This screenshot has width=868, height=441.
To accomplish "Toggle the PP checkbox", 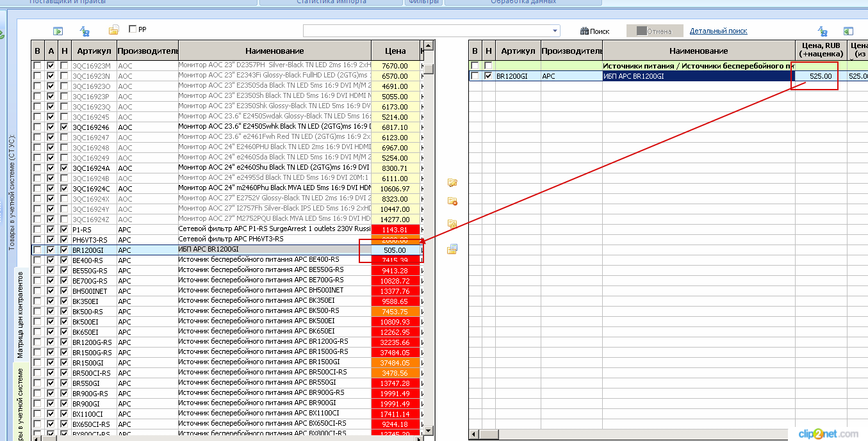I will 133,29.
